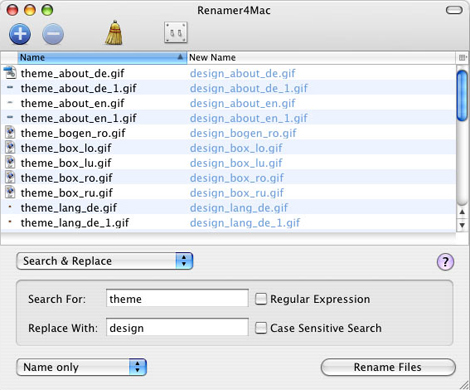Enable the Case Sensitive Search checkbox
This screenshot has width=470, height=390.
coord(261,328)
